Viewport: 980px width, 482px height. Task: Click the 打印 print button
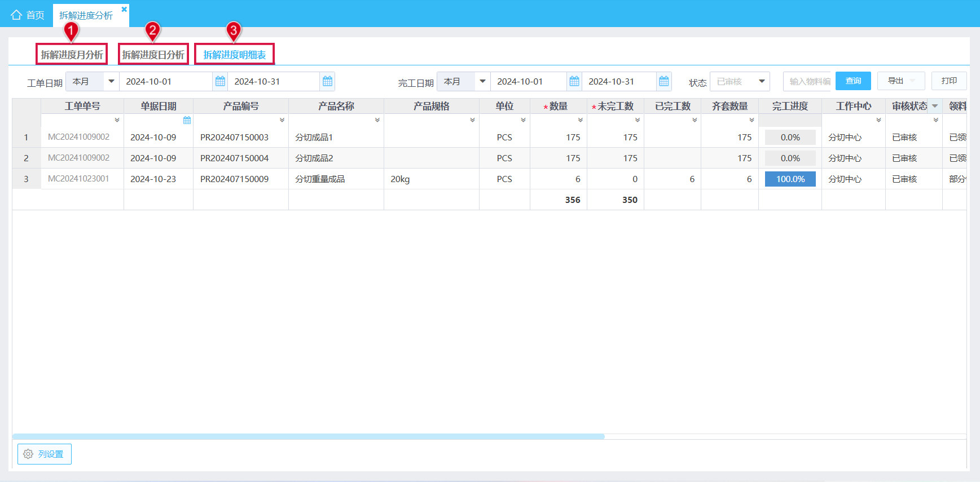point(949,81)
